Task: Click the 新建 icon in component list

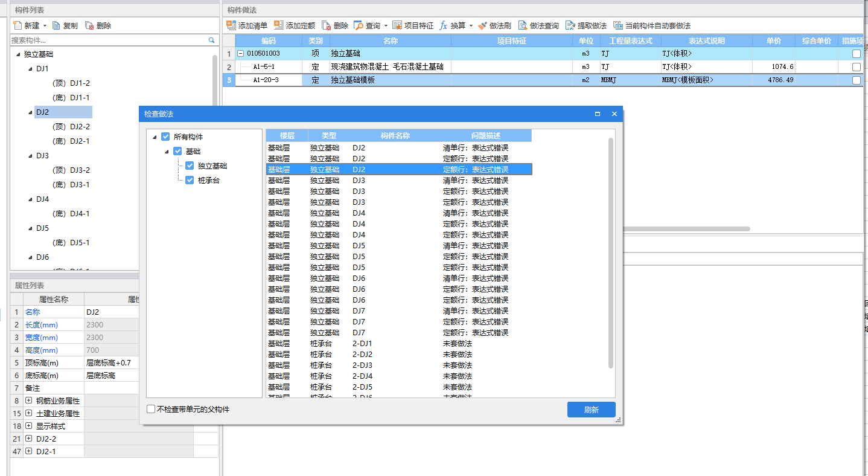Action: pyautogui.click(x=17, y=25)
